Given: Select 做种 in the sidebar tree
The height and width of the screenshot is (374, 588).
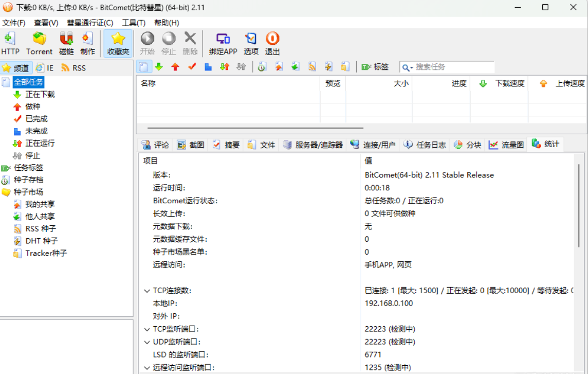Looking at the screenshot, I should click(x=32, y=106).
